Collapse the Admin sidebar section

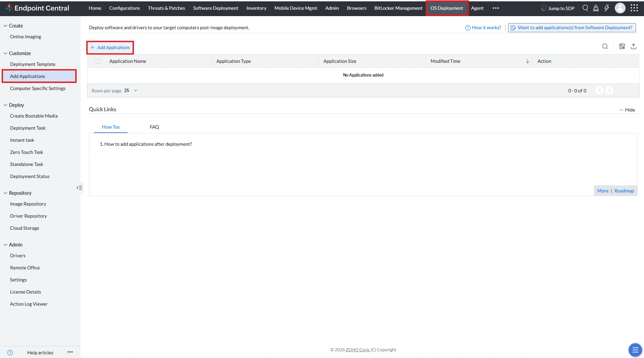[x=5, y=245]
